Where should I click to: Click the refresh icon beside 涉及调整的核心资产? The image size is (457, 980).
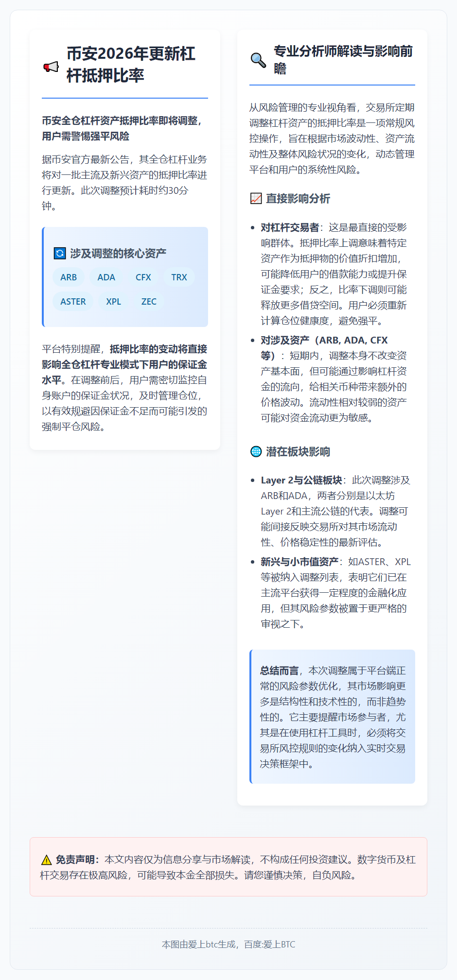point(59,253)
